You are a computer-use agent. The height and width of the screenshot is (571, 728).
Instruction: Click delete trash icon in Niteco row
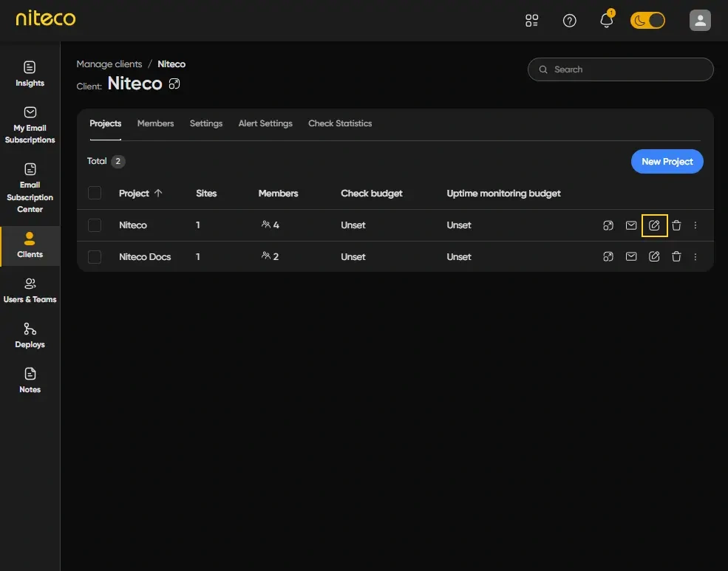pyautogui.click(x=676, y=225)
